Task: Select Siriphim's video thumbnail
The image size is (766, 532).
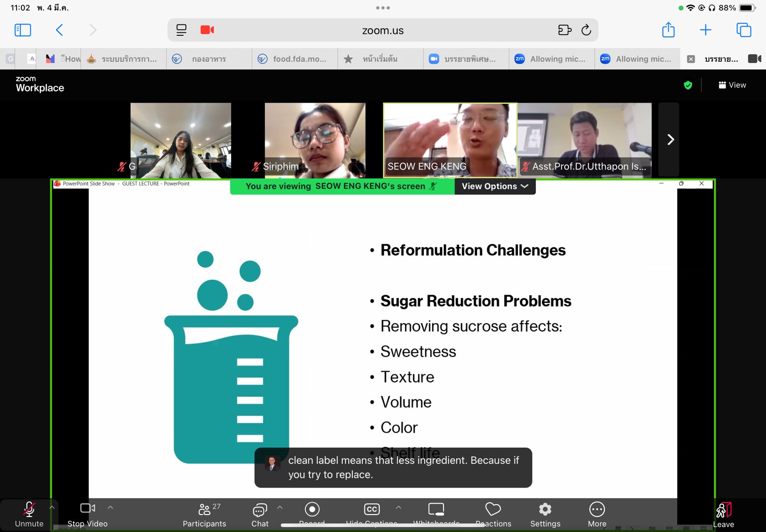Action: (x=315, y=140)
